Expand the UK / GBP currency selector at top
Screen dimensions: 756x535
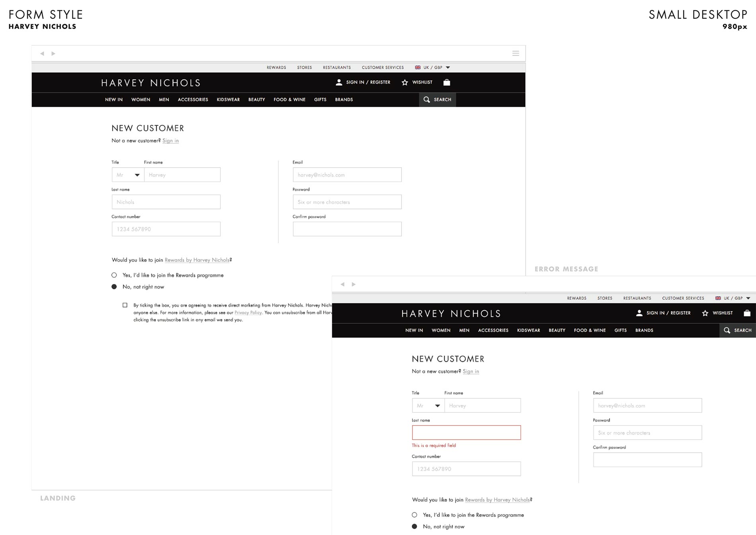(433, 68)
